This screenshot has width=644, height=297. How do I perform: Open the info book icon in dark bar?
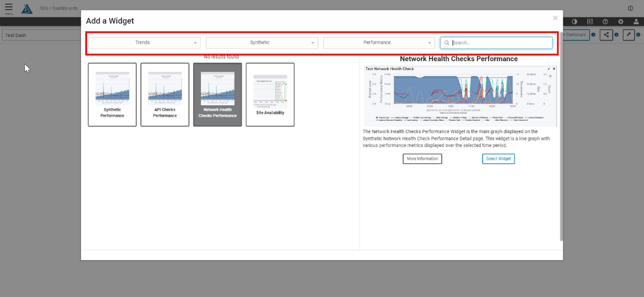point(590,21)
